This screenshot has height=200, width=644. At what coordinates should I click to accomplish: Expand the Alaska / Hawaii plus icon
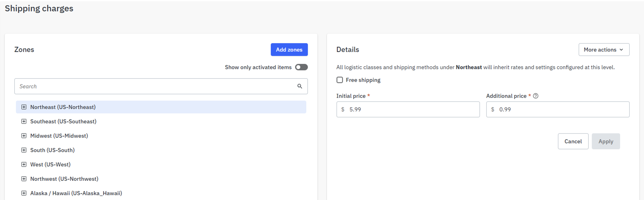(24, 193)
